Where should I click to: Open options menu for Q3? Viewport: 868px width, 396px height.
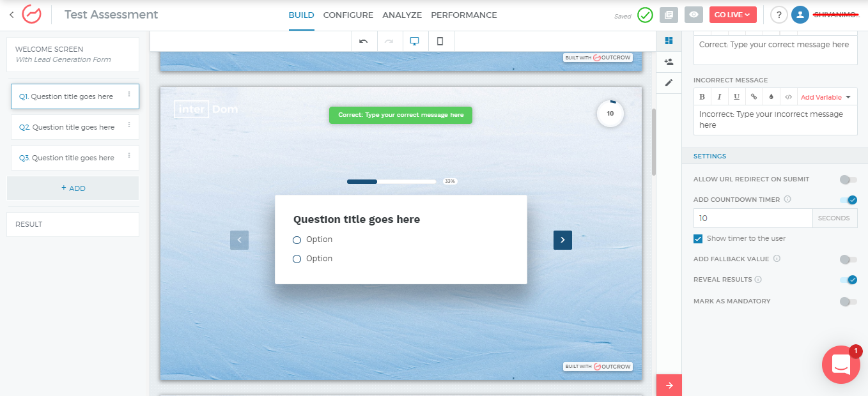[129, 156]
